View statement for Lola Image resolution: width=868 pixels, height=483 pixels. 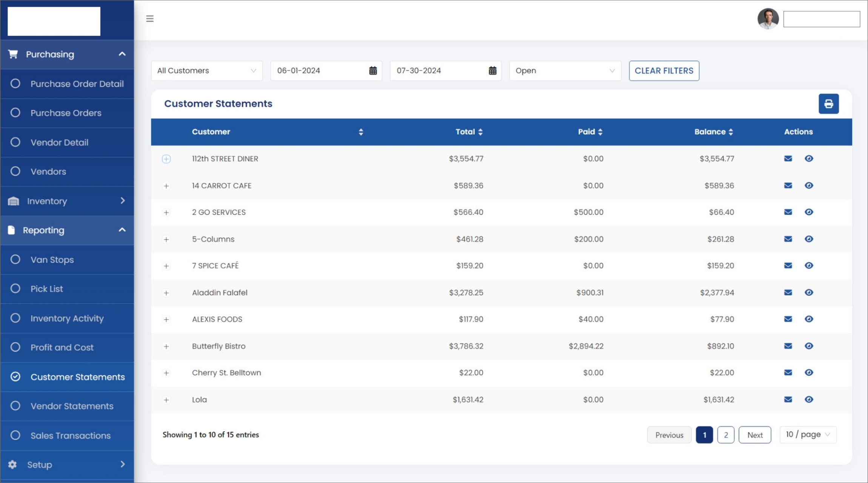809,399
